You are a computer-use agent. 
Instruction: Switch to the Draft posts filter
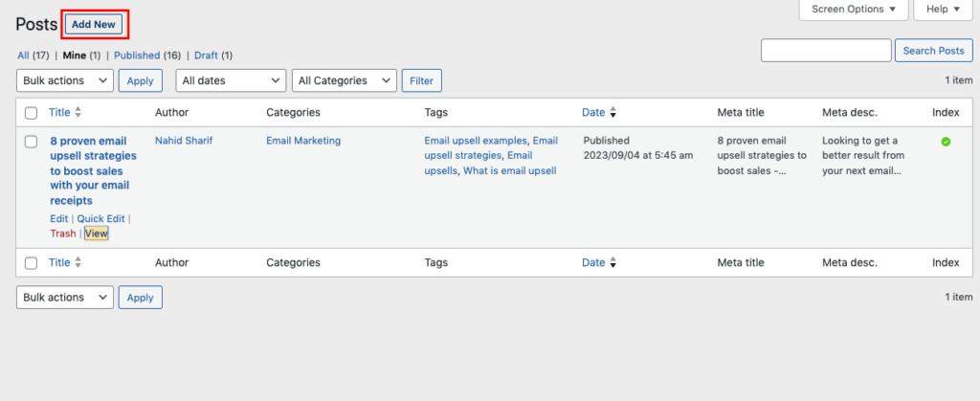(207, 55)
